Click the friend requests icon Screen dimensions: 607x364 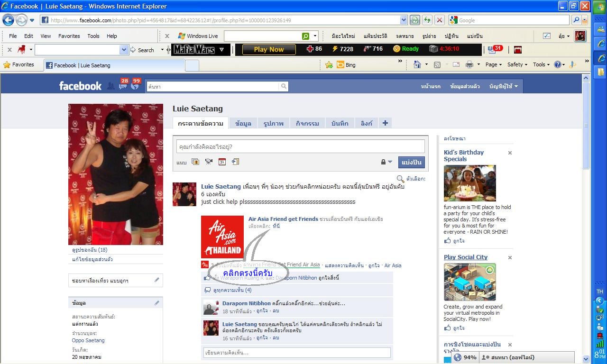[110, 86]
